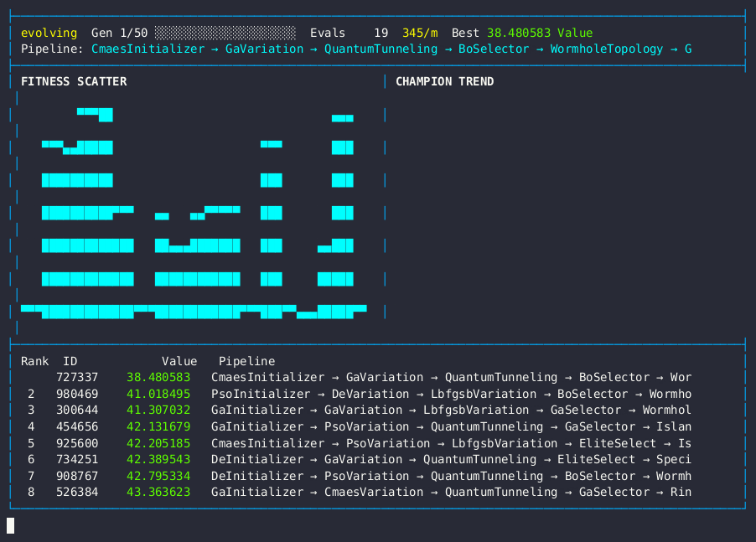Click 'DeVariation' in row 980469
This screenshot has width=756, height=542.
370,394
